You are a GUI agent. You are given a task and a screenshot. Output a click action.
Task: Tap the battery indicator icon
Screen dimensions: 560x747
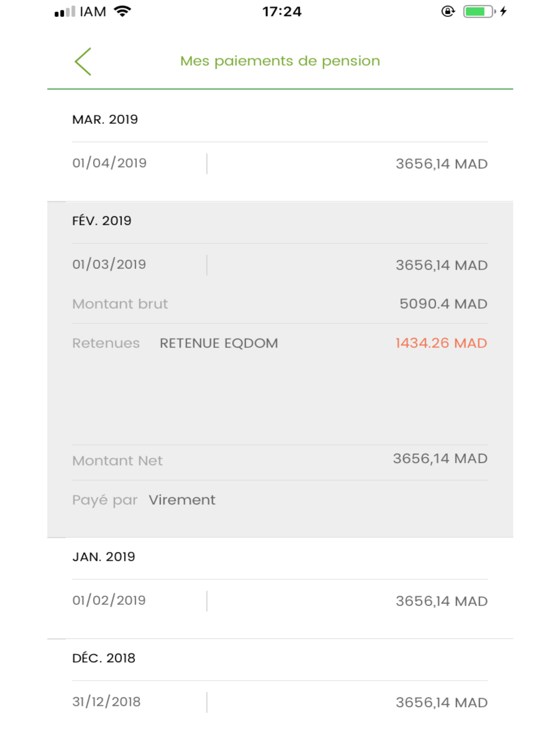click(478, 11)
